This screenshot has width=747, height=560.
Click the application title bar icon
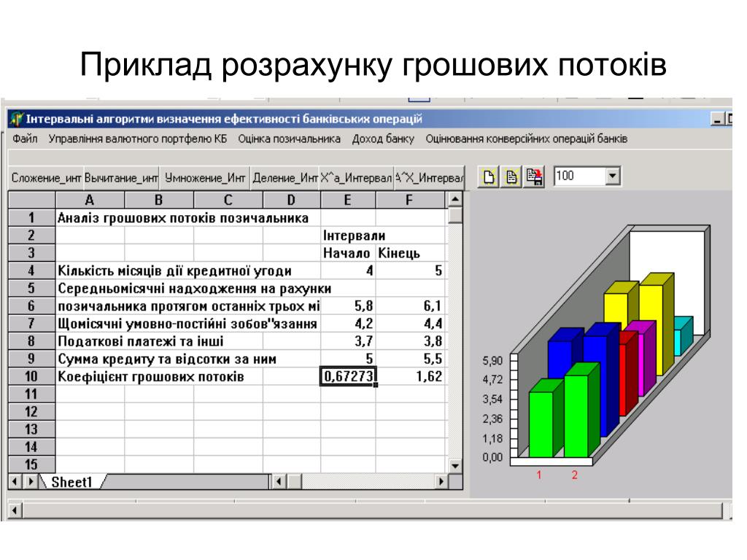tap(17, 119)
